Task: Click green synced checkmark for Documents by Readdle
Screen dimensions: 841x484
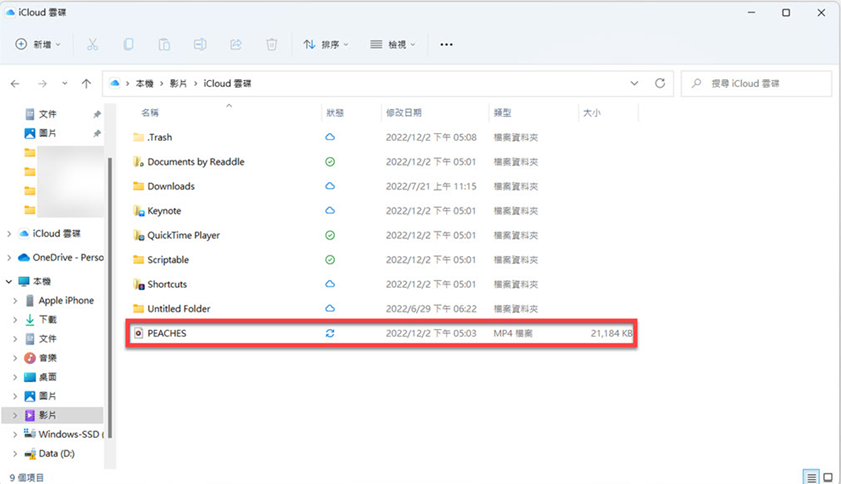Action: click(x=330, y=162)
